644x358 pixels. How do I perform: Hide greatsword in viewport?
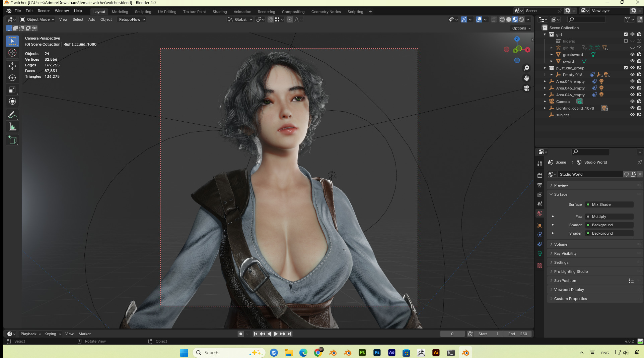click(632, 54)
